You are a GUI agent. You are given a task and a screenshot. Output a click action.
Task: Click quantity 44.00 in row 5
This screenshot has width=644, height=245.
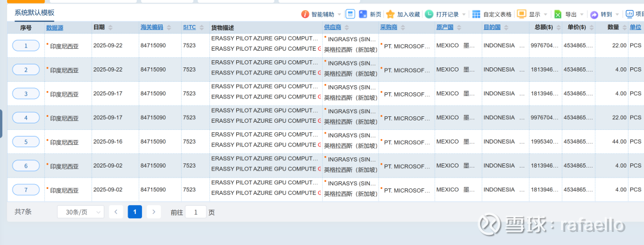620,142
